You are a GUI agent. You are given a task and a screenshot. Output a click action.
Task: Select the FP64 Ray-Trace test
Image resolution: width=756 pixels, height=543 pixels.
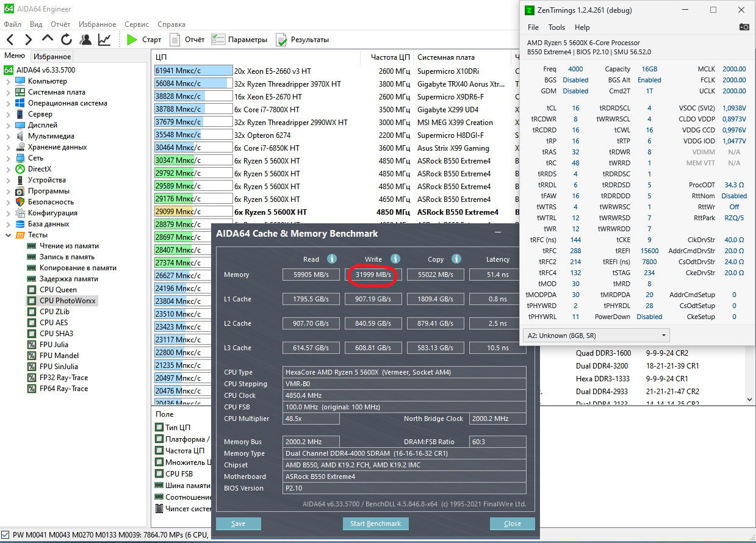point(63,389)
